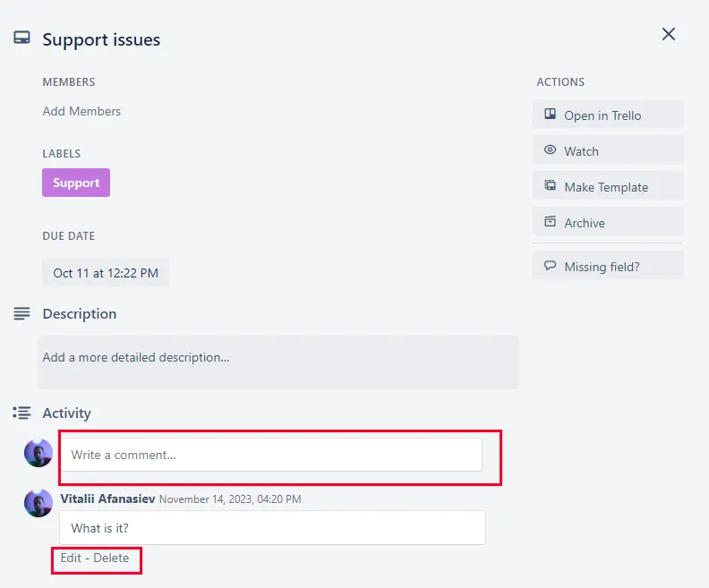This screenshot has width=709, height=588.
Task: Click the DUE DATE section heading
Action: point(69,236)
